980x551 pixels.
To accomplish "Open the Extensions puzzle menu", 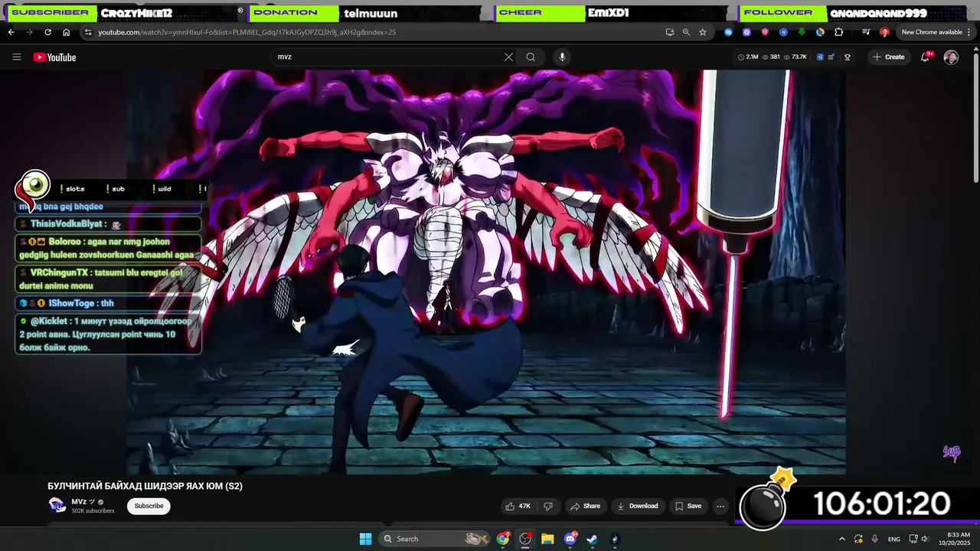I will (x=838, y=32).
